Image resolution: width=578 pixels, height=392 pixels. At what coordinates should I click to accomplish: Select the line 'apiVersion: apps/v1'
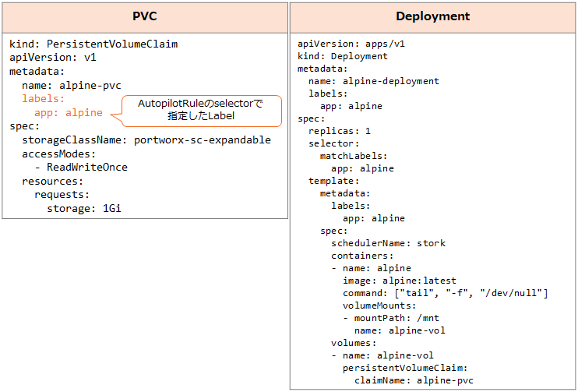point(351,44)
